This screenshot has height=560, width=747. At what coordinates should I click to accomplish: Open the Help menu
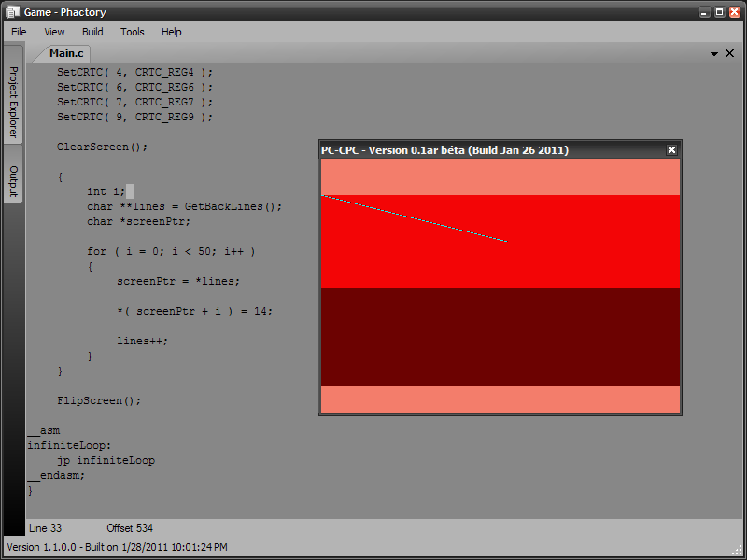click(171, 32)
